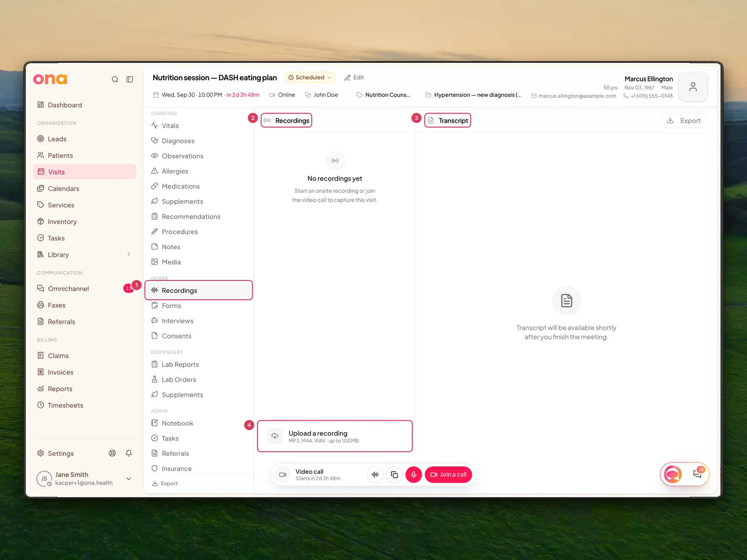Image resolution: width=747 pixels, height=560 pixels.
Task: Click the patient avatar placeholder
Action: click(693, 87)
